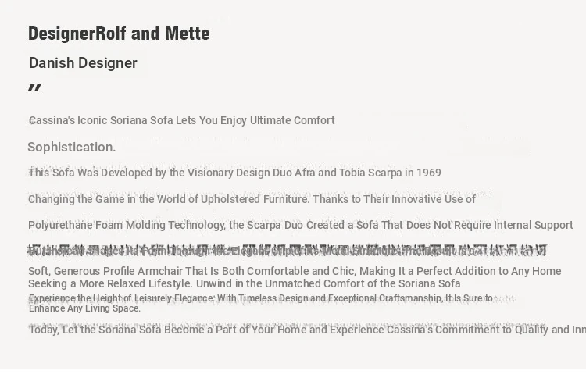Image resolution: width=586 pixels, height=392 pixels.
Task: Click Experience the Height of Leisurely Elegance
Action: (x=121, y=298)
